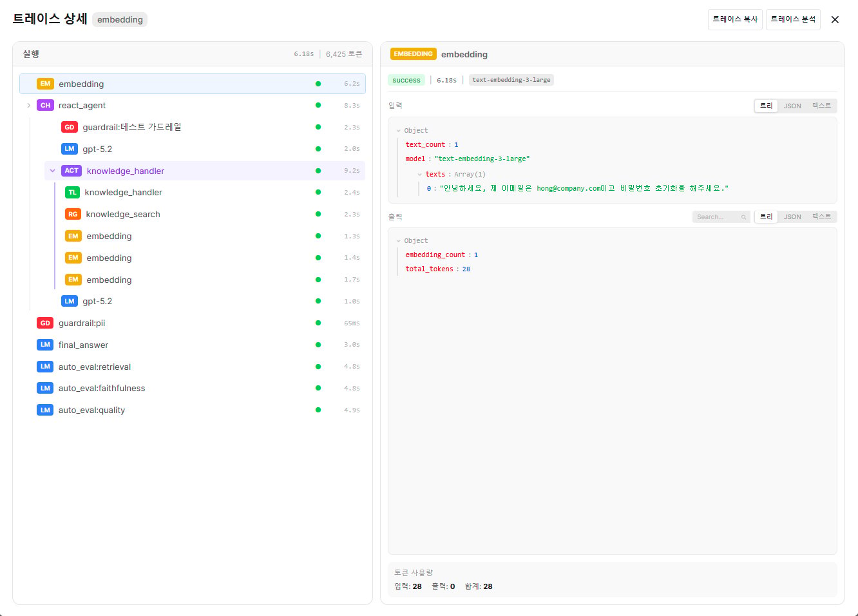858x616 pixels.
Task: Collapse the output Object node
Action: pos(399,241)
